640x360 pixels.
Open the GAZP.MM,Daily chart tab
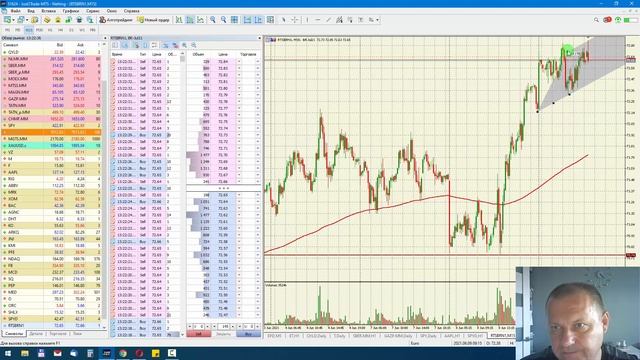pyautogui.click(x=398, y=336)
